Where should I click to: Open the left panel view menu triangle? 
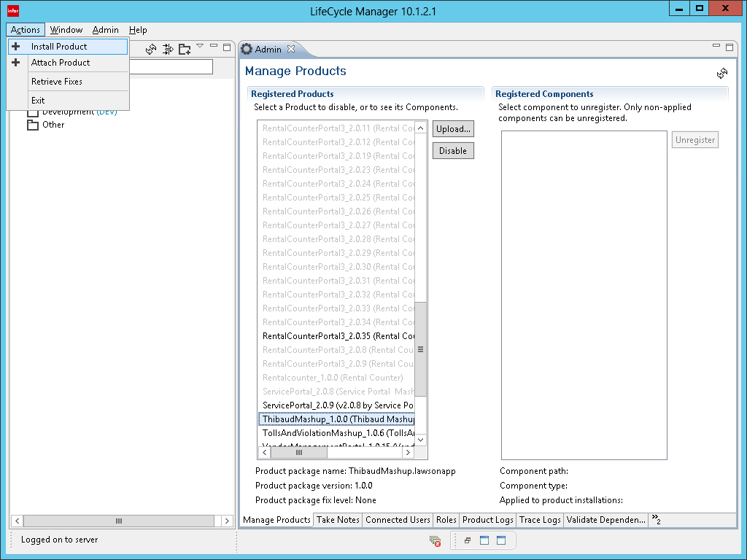tap(200, 46)
